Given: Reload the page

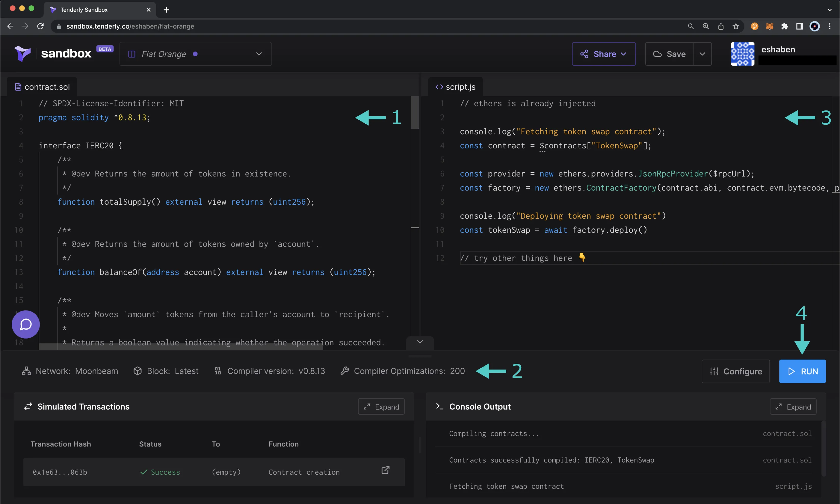Looking at the screenshot, I should point(40,26).
